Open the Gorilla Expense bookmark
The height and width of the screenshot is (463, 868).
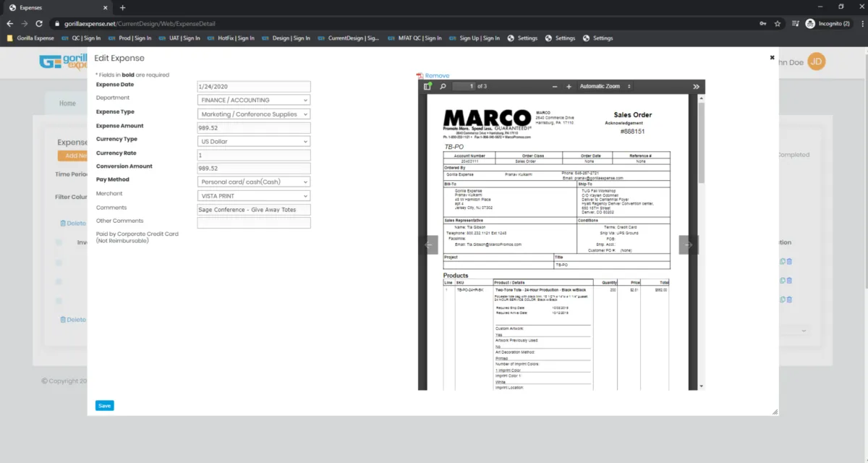[30, 38]
